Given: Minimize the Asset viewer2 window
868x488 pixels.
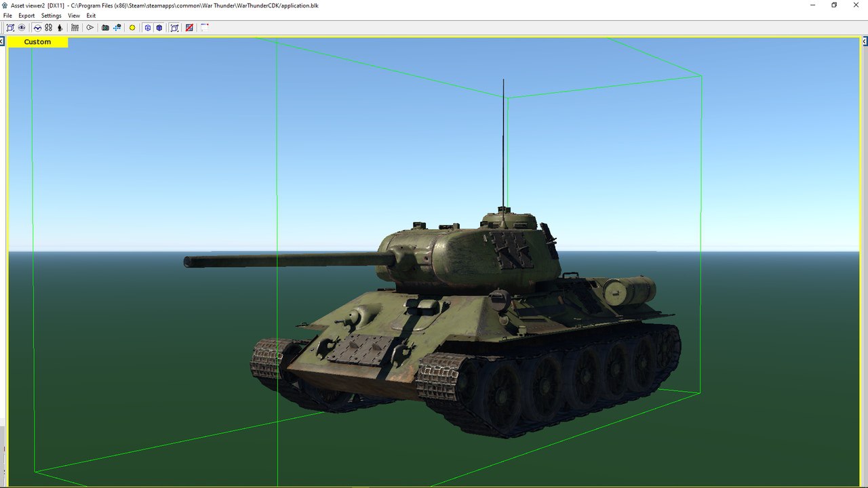Looking at the screenshot, I should click(x=812, y=5).
